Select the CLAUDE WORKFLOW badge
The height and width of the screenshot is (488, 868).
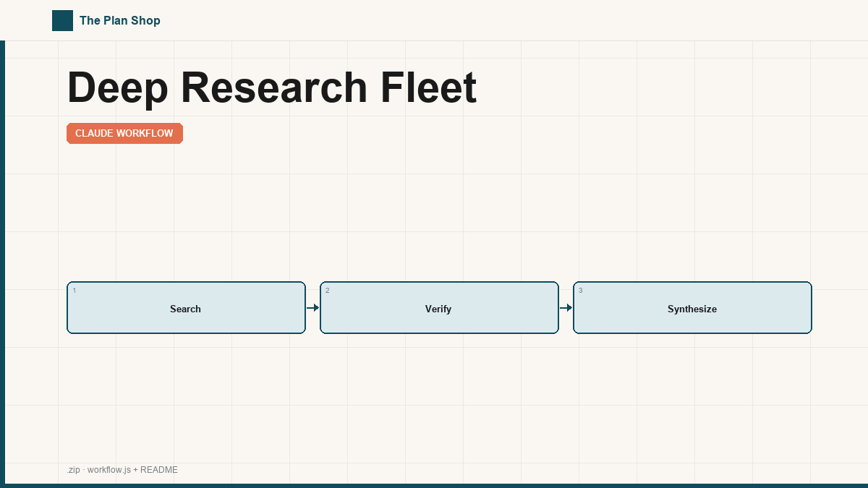coord(124,134)
